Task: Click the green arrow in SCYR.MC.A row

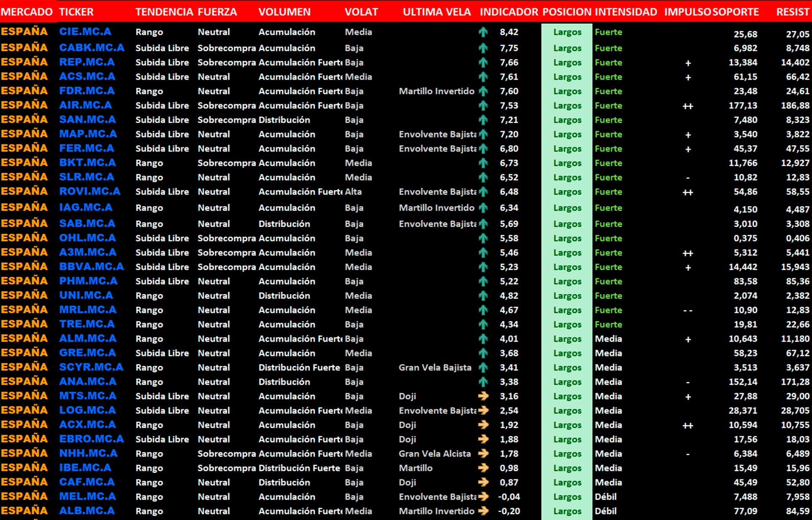Action: 483,368
